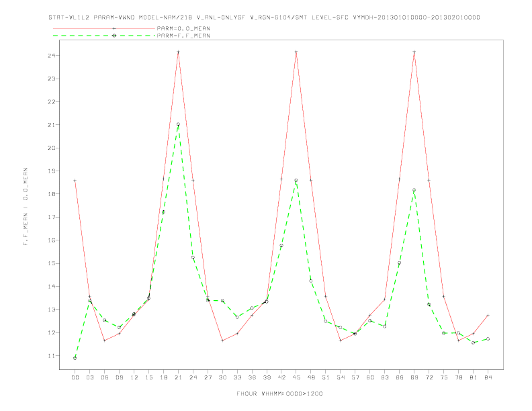
Task: Click x-axis tick label 15
Action: tap(148, 377)
